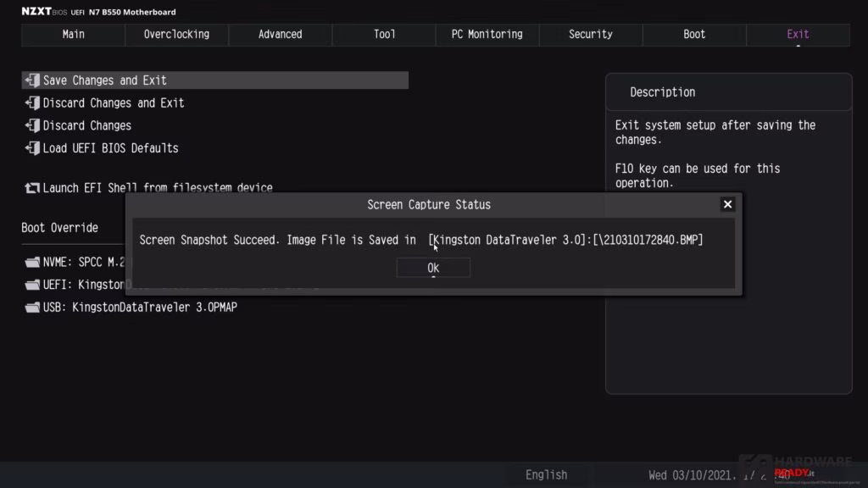This screenshot has width=868, height=488.
Task: Click Save Changes and Exit entry
Action: coord(214,80)
